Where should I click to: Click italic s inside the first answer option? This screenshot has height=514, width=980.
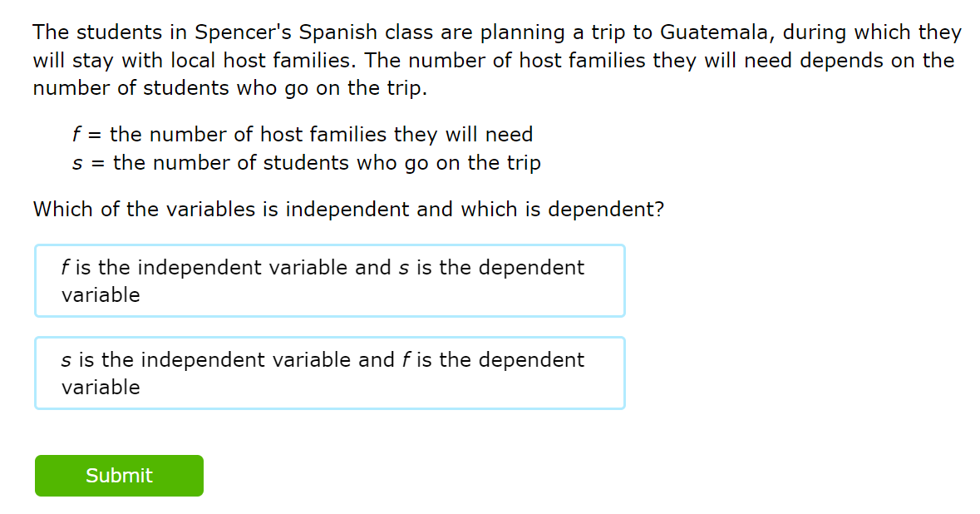click(403, 267)
